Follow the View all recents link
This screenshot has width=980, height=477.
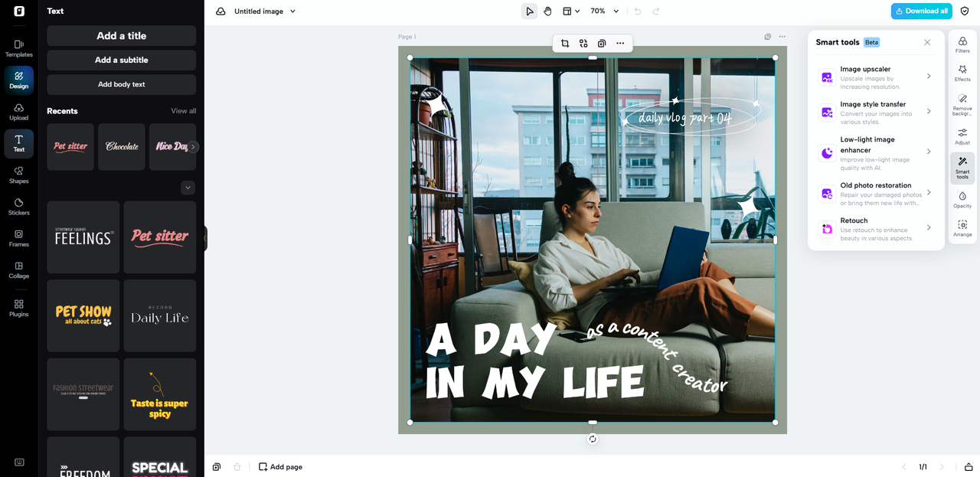click(x=183, y=111)
